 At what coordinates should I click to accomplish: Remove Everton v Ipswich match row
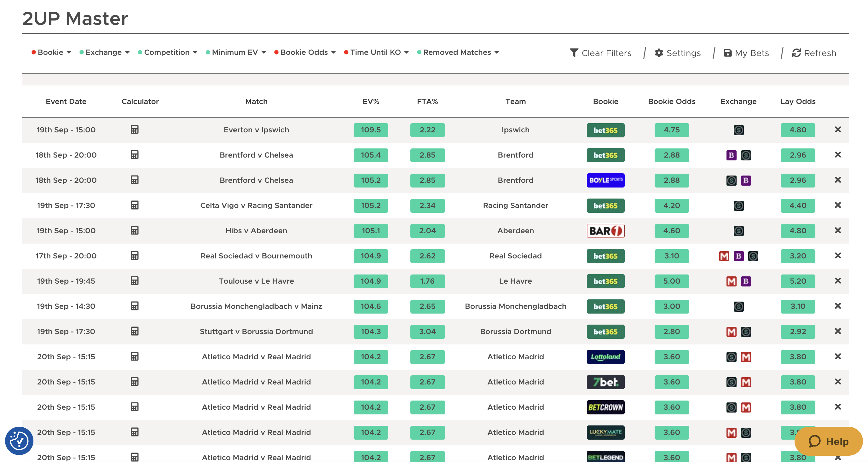click(838, 130)
